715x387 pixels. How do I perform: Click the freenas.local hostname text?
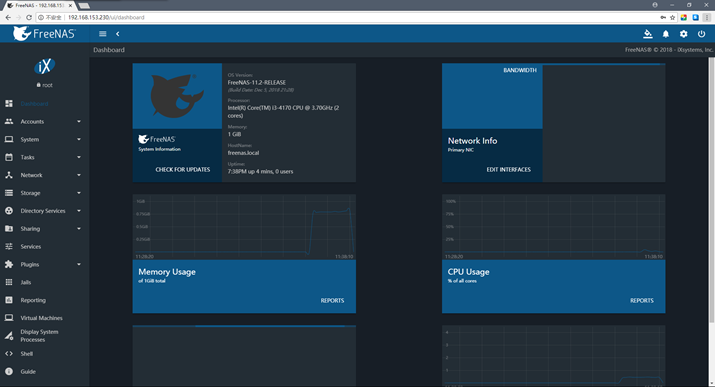coord(243,153)
